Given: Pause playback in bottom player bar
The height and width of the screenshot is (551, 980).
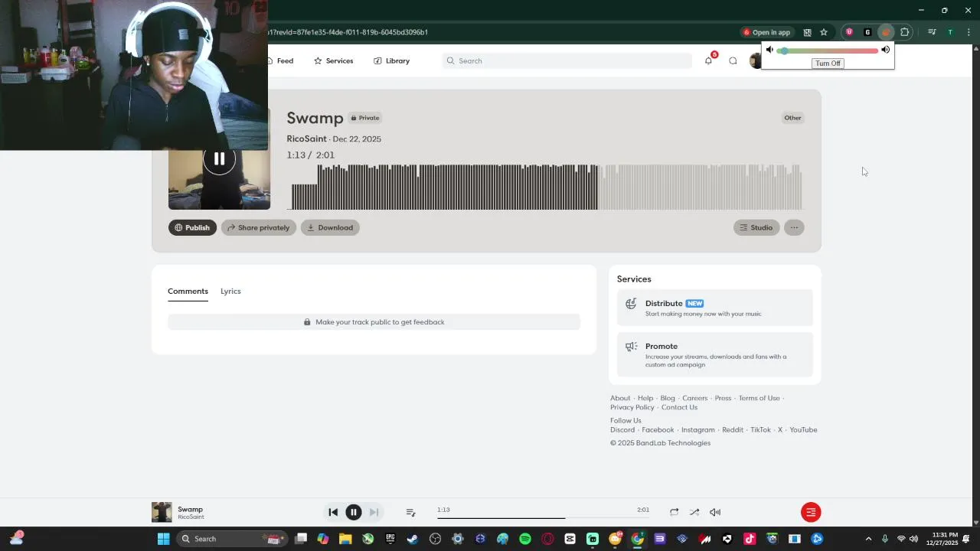Looking at the screenshot, I should coord(354,512).
